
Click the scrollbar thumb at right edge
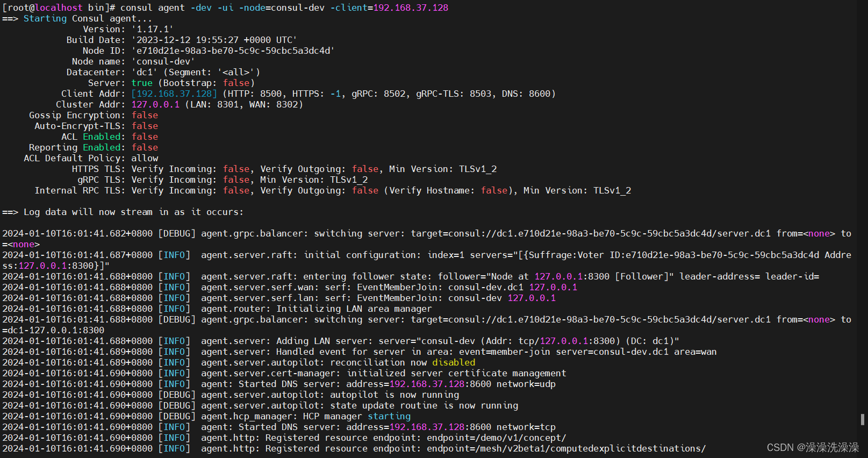[x=862, y=419]
